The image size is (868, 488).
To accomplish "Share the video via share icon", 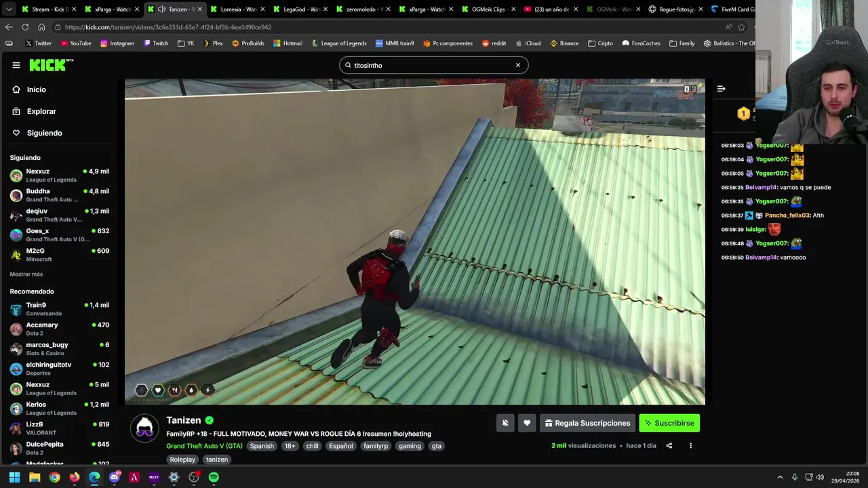I will coord(669,445).
